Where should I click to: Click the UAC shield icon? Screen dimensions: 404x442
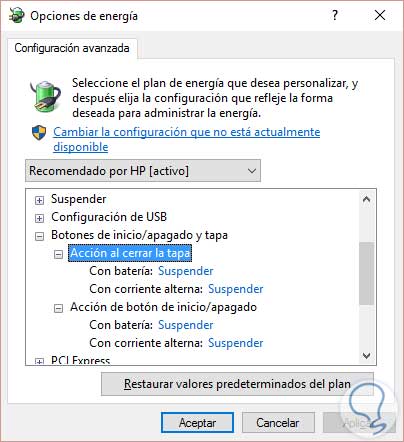coord(39,132)
